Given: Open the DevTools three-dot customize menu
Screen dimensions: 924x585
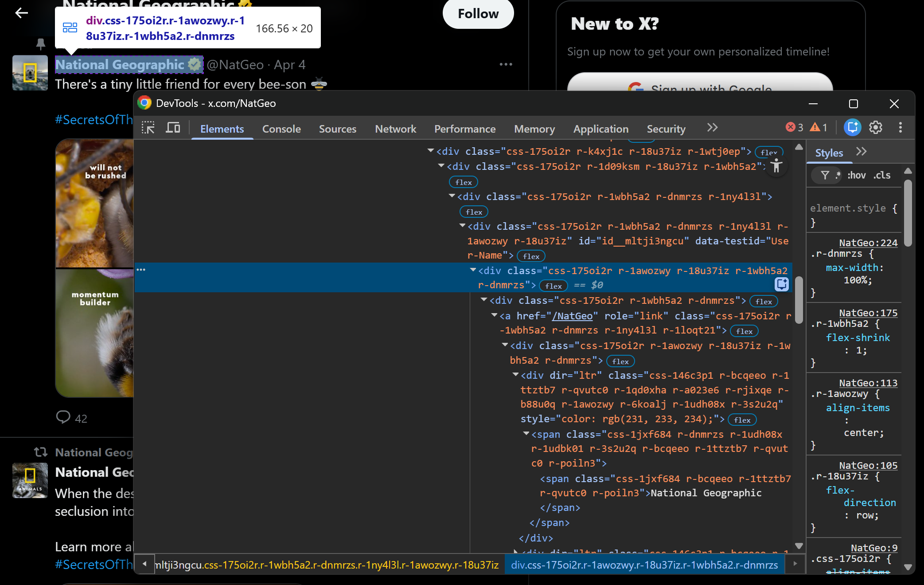Looking at the screenshot, I should pyautogui.click(x=900, y=128).
